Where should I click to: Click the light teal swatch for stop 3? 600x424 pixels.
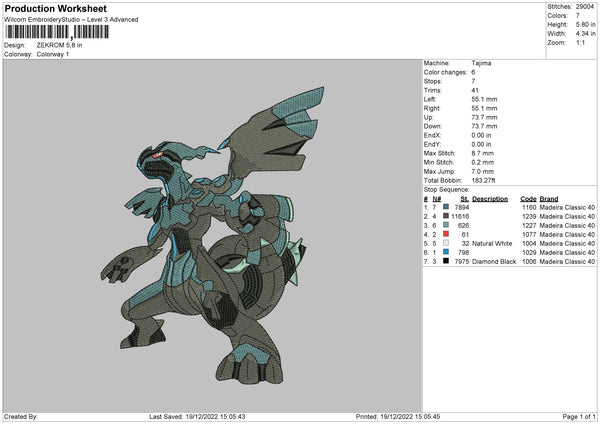(x=446, y=225)
